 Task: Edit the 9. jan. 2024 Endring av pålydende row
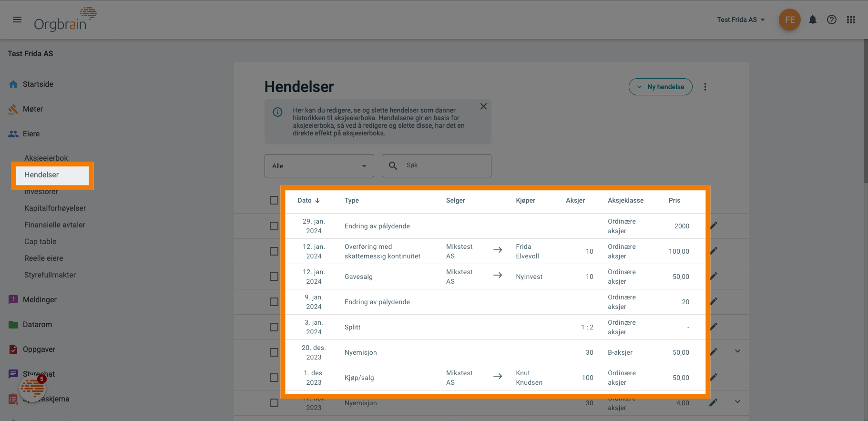tap(714, 301)
